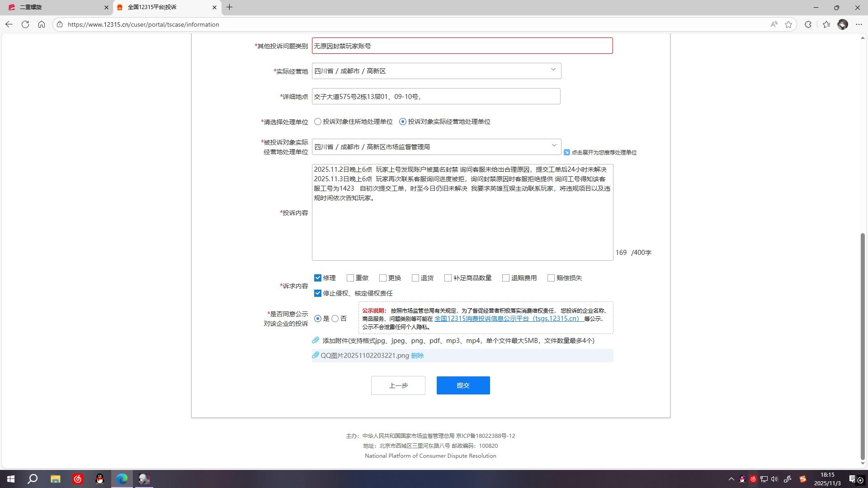
Task: Uncheck the 修理 checkbox
Action: click(x=318, y=278)
